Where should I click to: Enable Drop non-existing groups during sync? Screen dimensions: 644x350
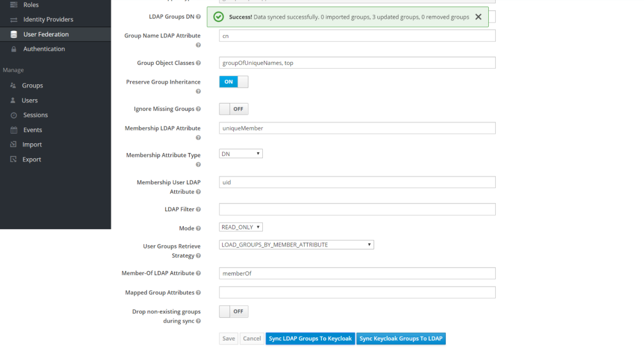click(x=234, y=312)
